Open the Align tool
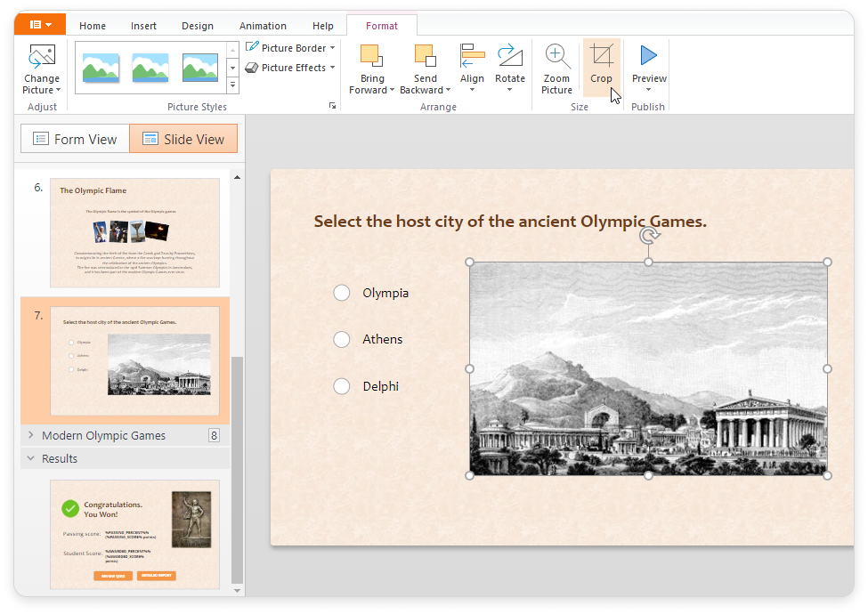The image size is (868, 614). coord(472,68)
